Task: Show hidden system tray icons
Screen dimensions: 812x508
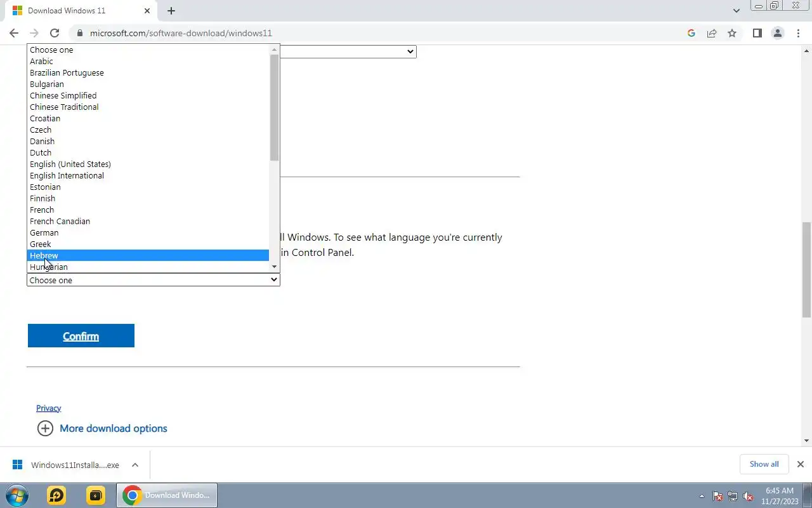Action: click(702, 497)
